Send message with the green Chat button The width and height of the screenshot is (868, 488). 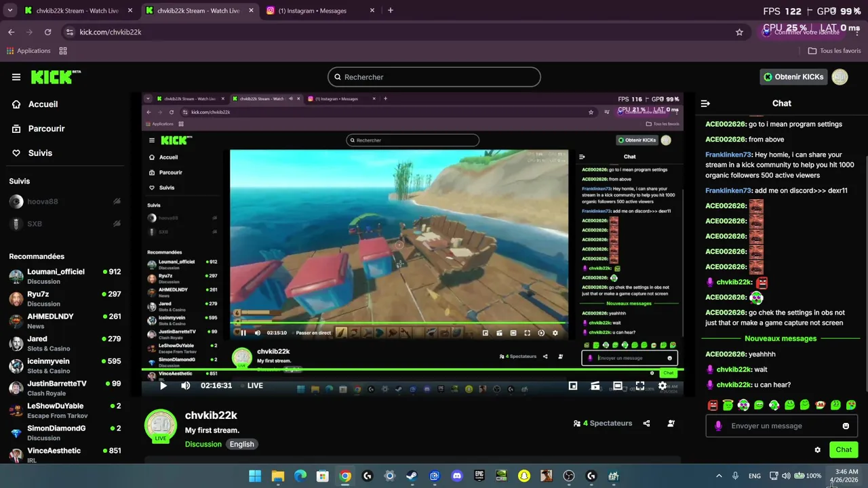click(844, 450)
